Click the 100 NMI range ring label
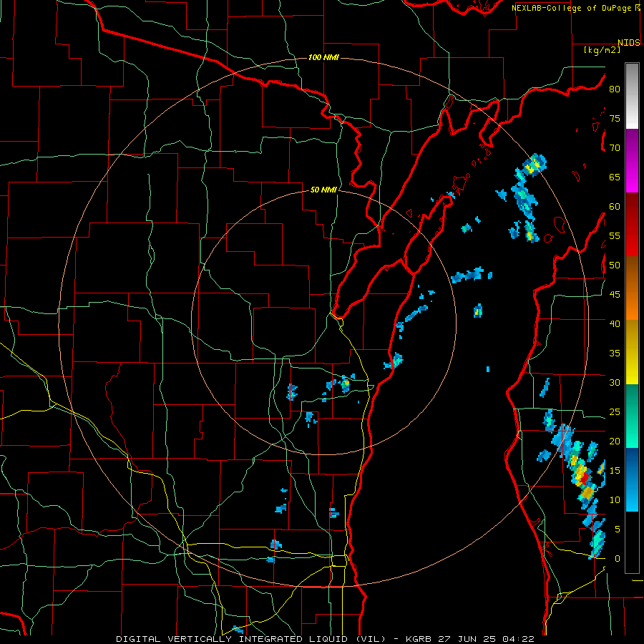This screenshot has width=644, height=644. [323, 57]
